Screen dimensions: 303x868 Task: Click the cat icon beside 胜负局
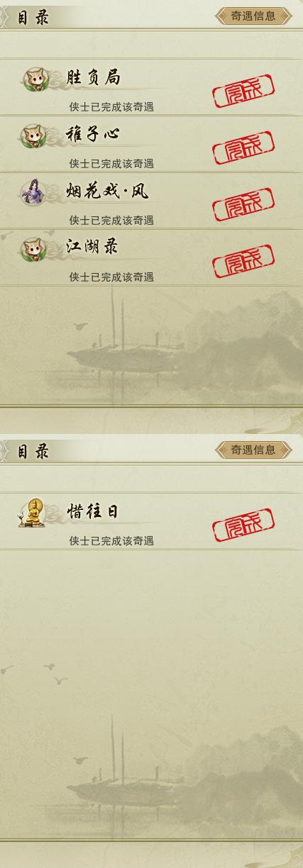[33, 79]
